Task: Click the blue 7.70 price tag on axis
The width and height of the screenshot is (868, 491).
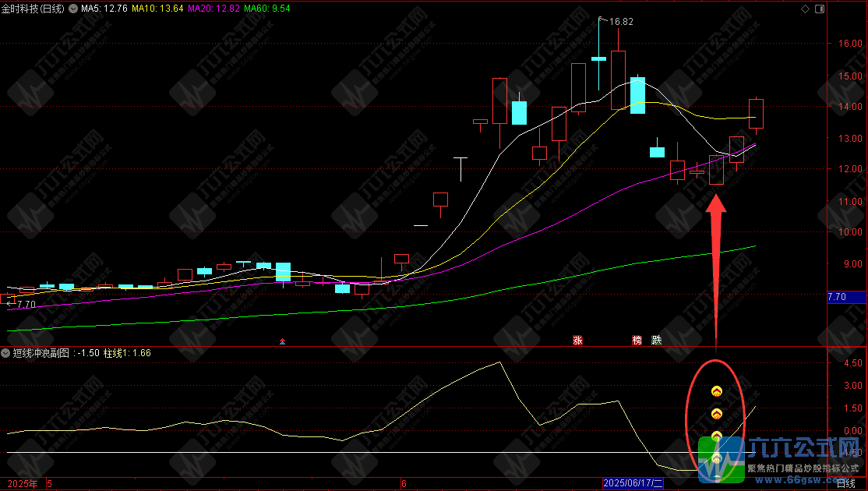Action: click(x=845, y=297)
